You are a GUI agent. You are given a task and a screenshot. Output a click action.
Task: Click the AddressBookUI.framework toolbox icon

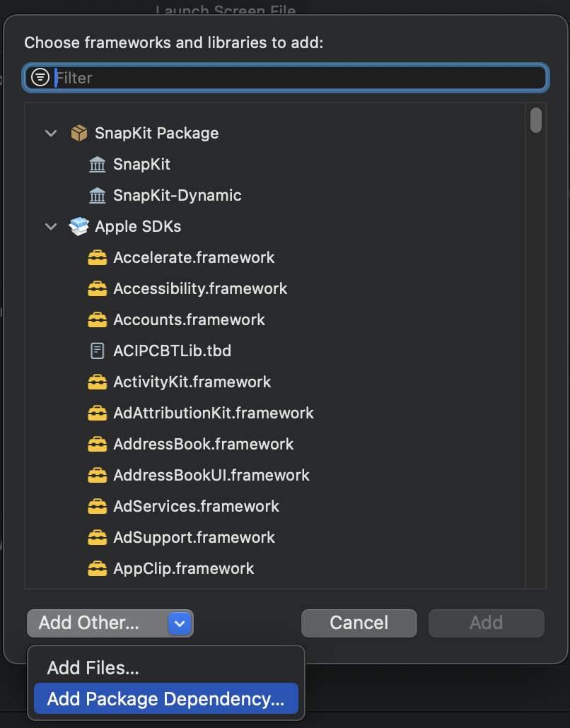(x=97, y=476)
